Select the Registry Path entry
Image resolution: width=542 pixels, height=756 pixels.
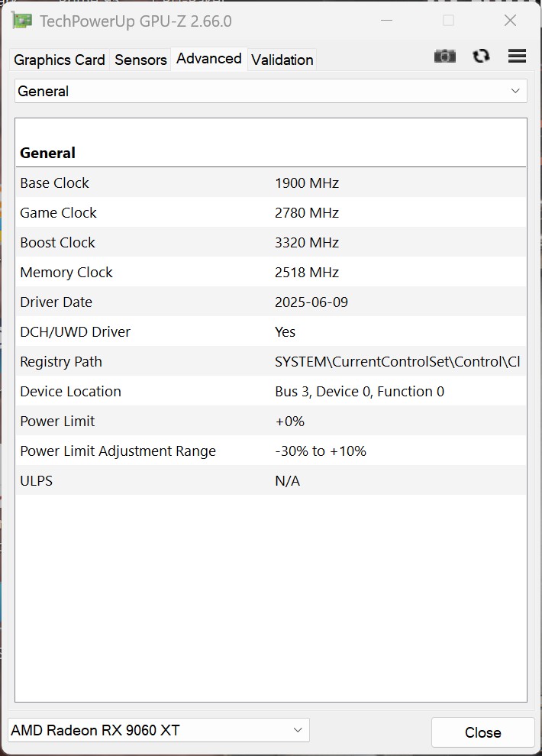(x=270, y=362)
